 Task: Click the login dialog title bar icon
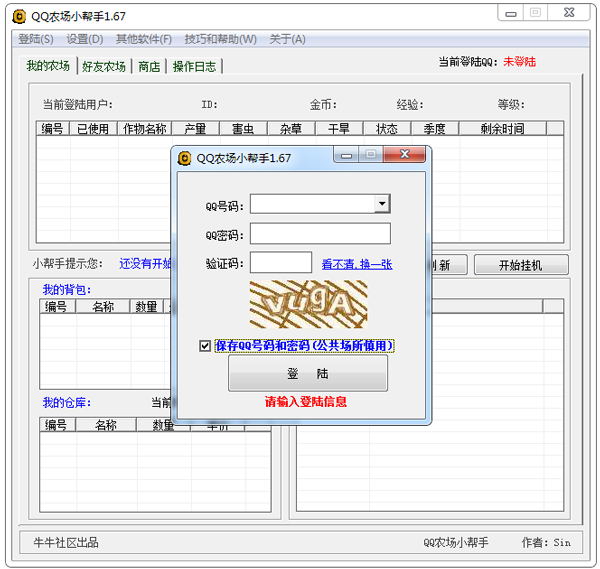coord(184,157)
